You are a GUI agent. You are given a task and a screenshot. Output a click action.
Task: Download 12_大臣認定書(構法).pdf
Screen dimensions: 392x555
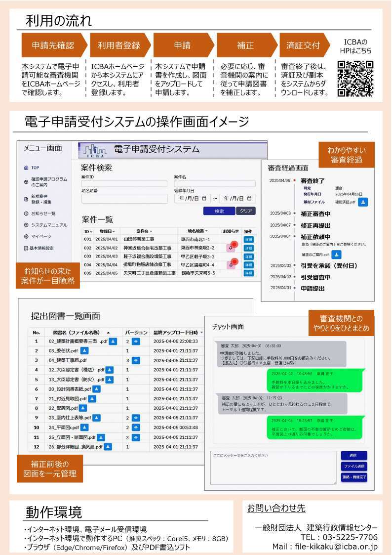pos(110,370)
